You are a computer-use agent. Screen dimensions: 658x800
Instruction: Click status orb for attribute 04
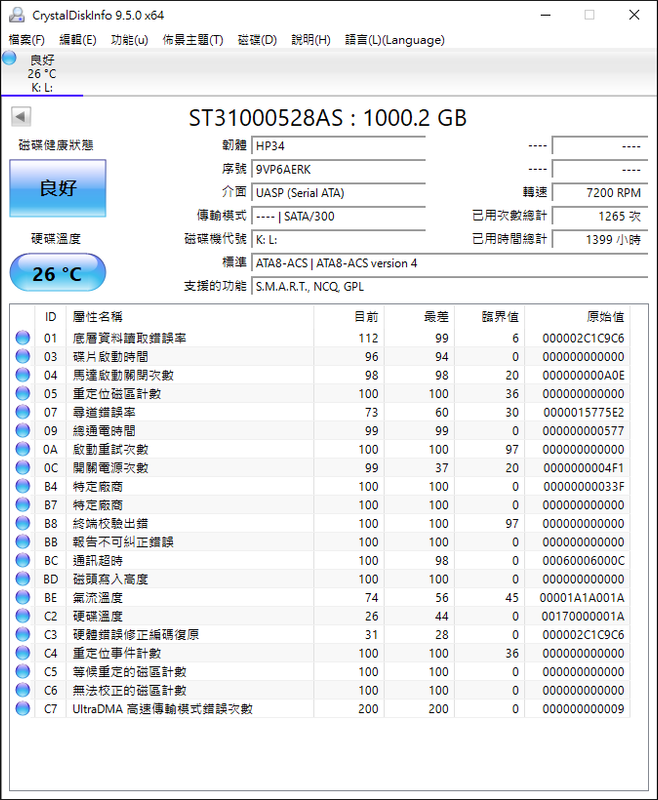(22, 374)
